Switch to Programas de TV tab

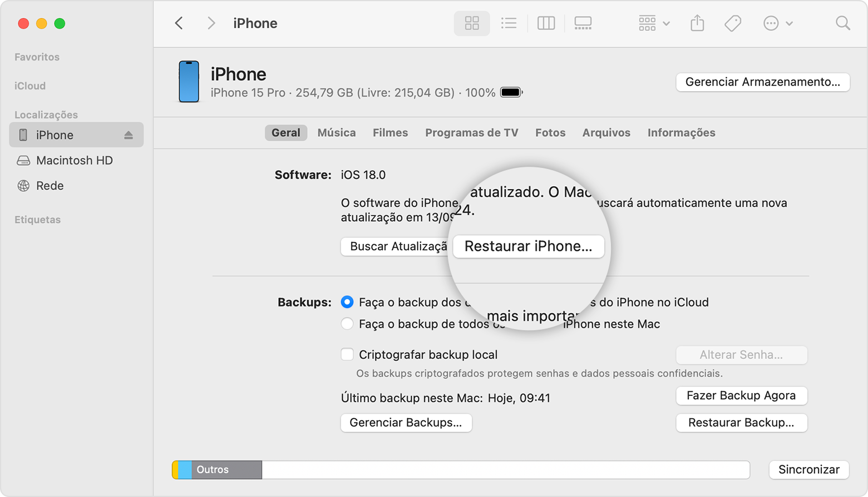pos(472,133)
